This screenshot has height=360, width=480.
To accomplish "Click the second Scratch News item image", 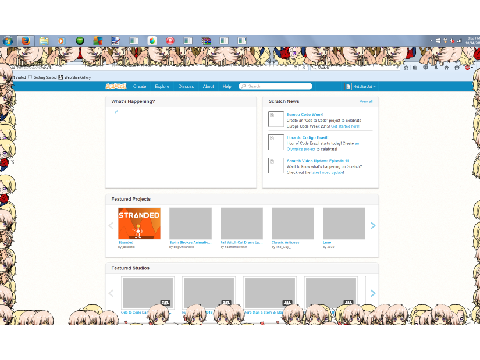I will pyautogui.click(x=276, y=142).
